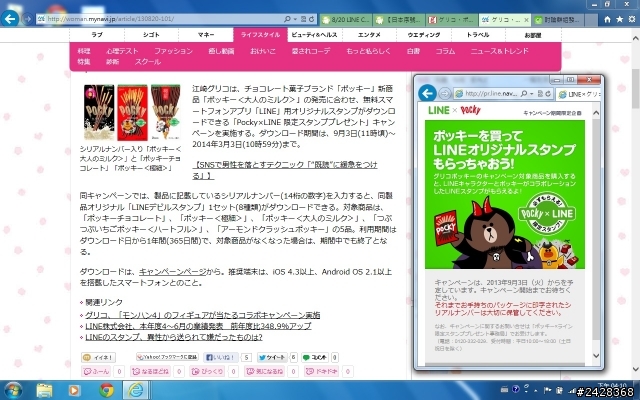This screenshot has height=400, width=640.
Task: Click the Windows Start orb
Action: click(x=12, y=390)
